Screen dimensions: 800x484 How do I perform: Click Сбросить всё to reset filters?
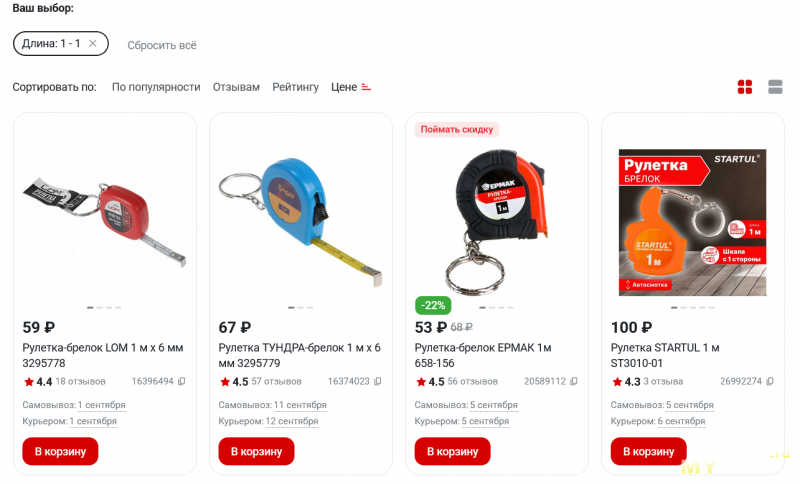162,45
